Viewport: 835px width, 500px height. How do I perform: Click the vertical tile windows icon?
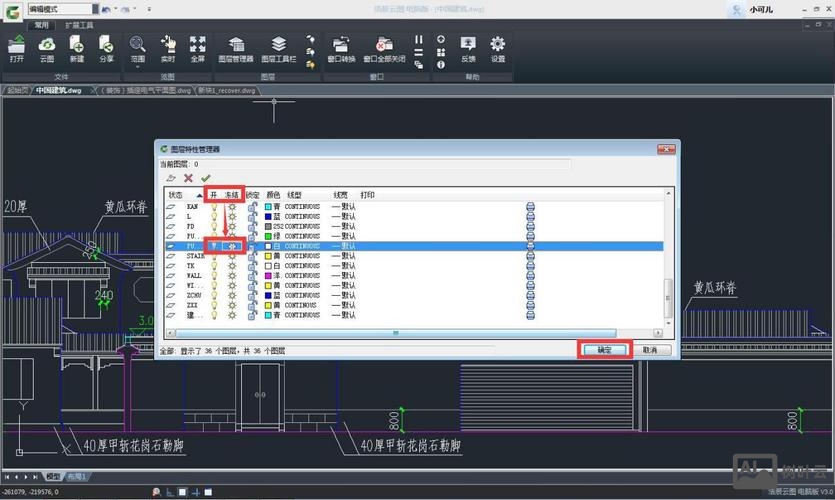(x=419, y=39)
